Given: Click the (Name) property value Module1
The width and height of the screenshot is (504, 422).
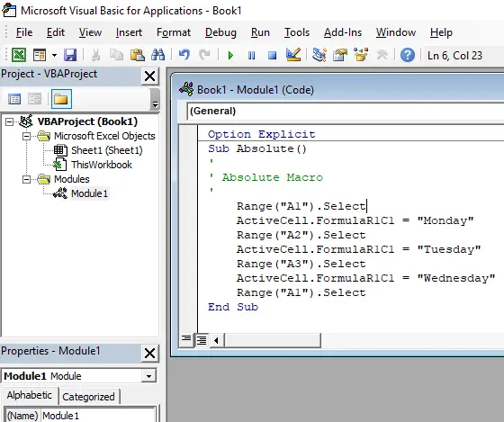Looking at the screenshot, I should pyautogui.click(x=98, y=416).
